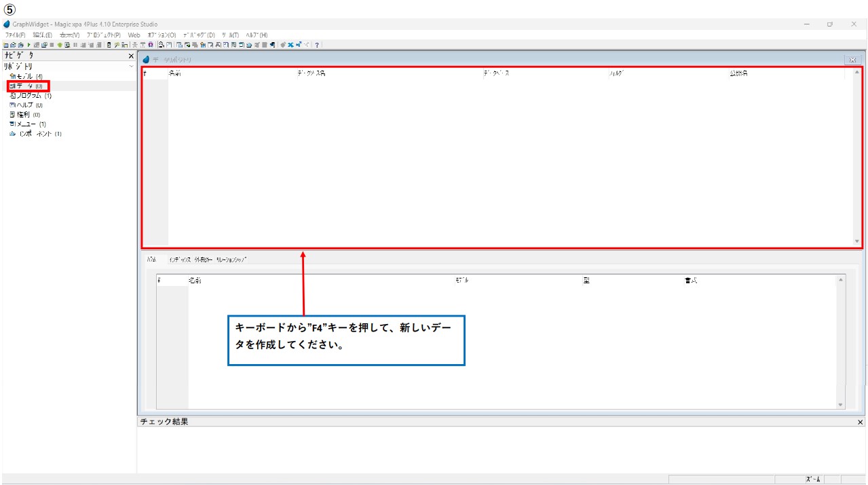Click the scroll down arrow of data table
Screen dimensions: 868x485
coord(856,241)
